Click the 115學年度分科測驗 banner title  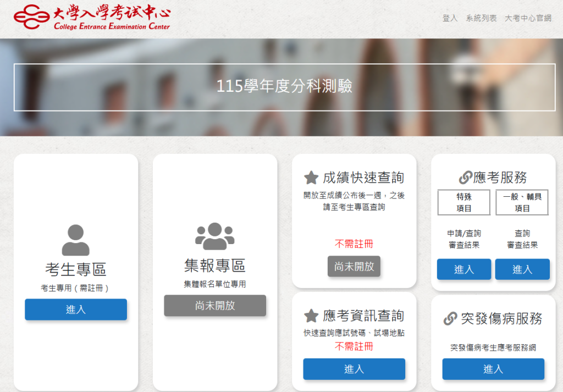[x=284, y=86]
